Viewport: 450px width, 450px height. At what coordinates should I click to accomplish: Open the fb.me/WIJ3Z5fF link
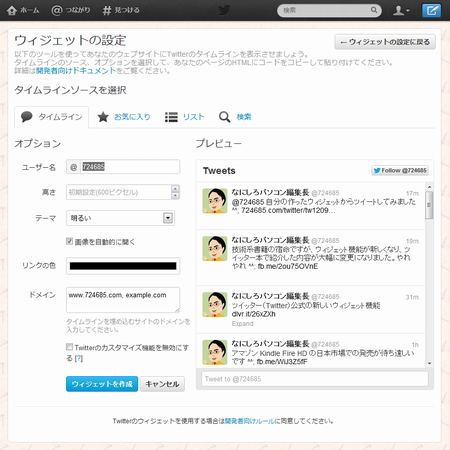coord(282,362)
